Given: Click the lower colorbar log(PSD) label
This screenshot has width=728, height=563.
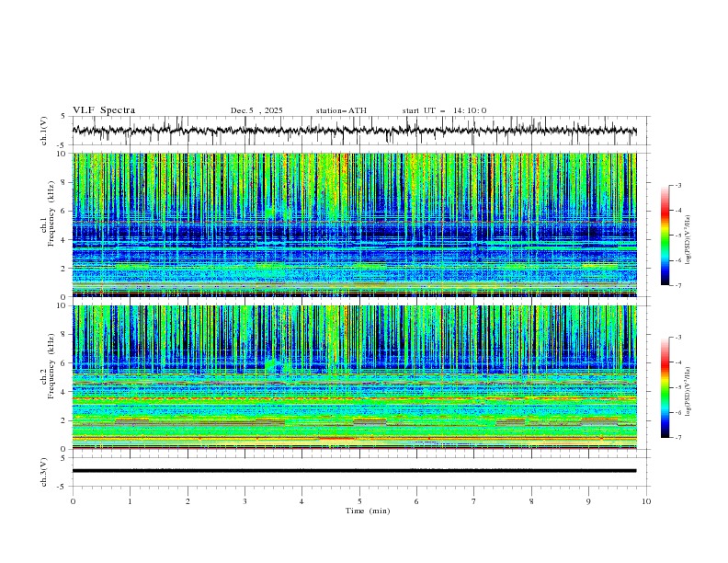Looking at the screenshot, I should [x=688, y=392].
